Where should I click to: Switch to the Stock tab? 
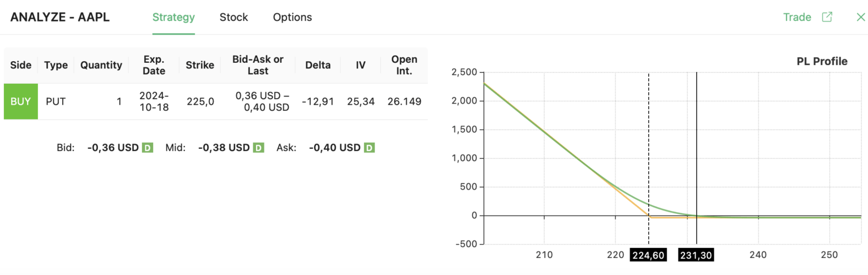pos(233,17)
